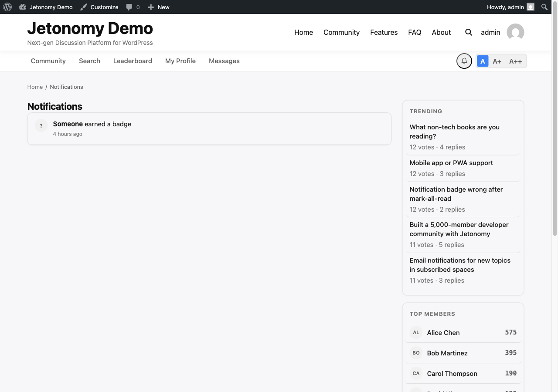Click the question mark notification avatar
Image resolution: width=558 pixels, height=392 pixels.
coord(41,126)
